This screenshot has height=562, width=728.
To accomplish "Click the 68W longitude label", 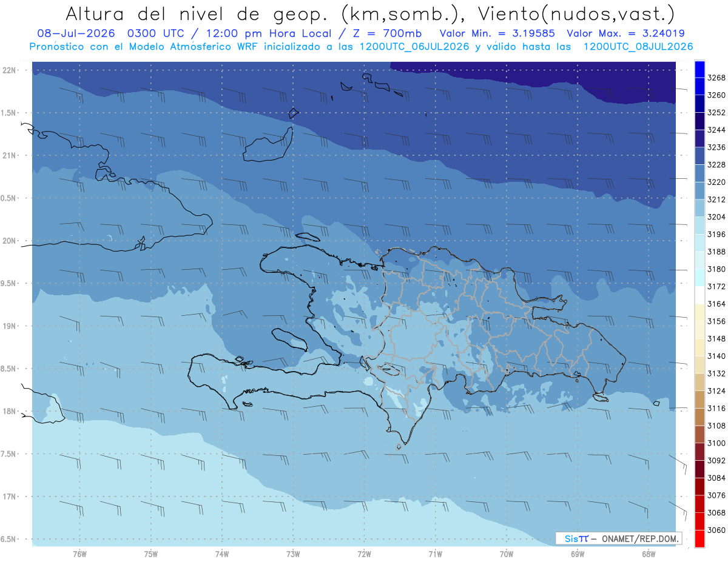I will (x=649, y=554).
